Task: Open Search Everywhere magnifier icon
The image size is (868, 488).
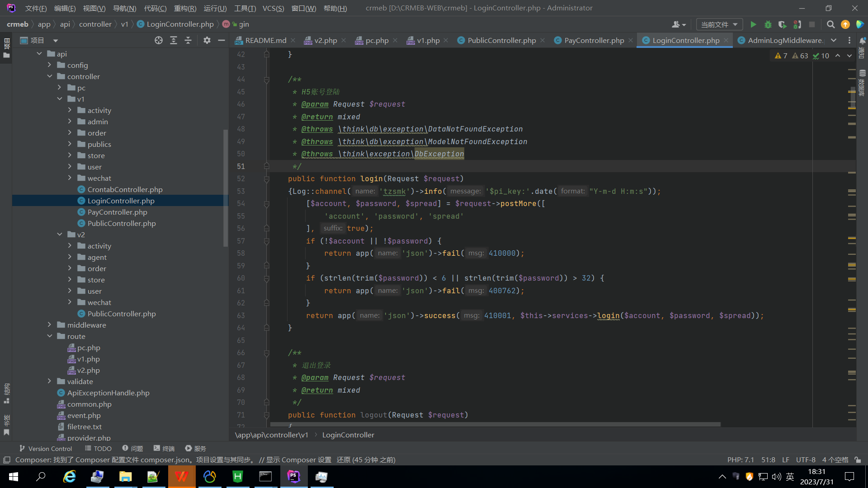Action: point(830,24)
